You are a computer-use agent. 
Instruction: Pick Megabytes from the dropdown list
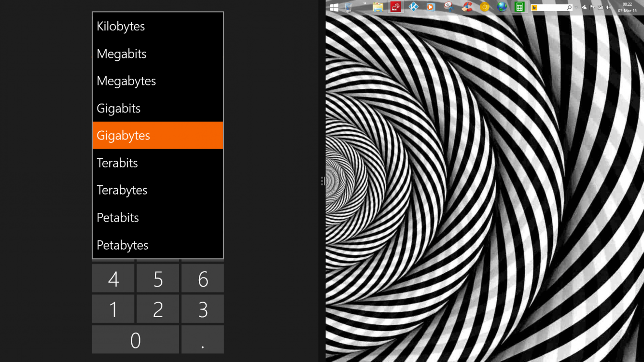(158, 81)
